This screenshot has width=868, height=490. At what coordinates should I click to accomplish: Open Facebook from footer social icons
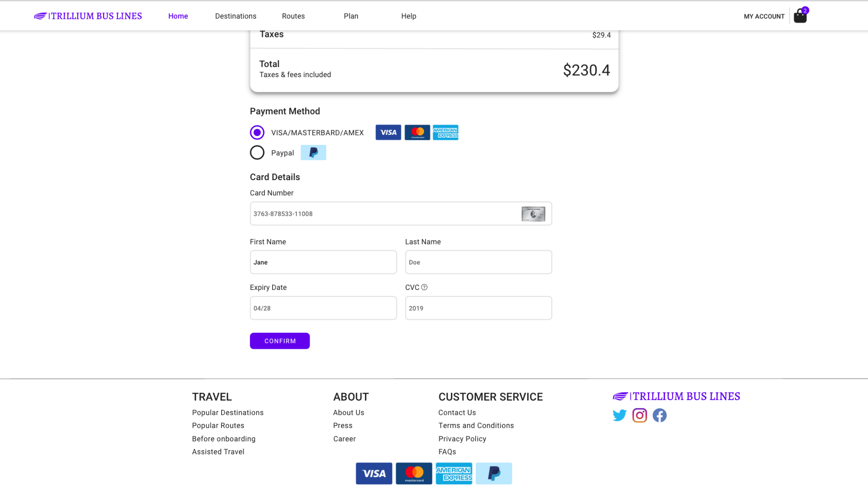(x=659, y=415)
